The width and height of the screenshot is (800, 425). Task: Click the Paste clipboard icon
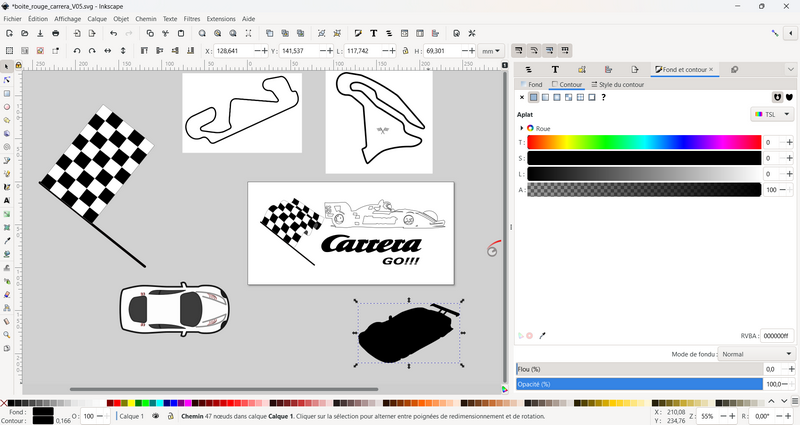[181, 33]
